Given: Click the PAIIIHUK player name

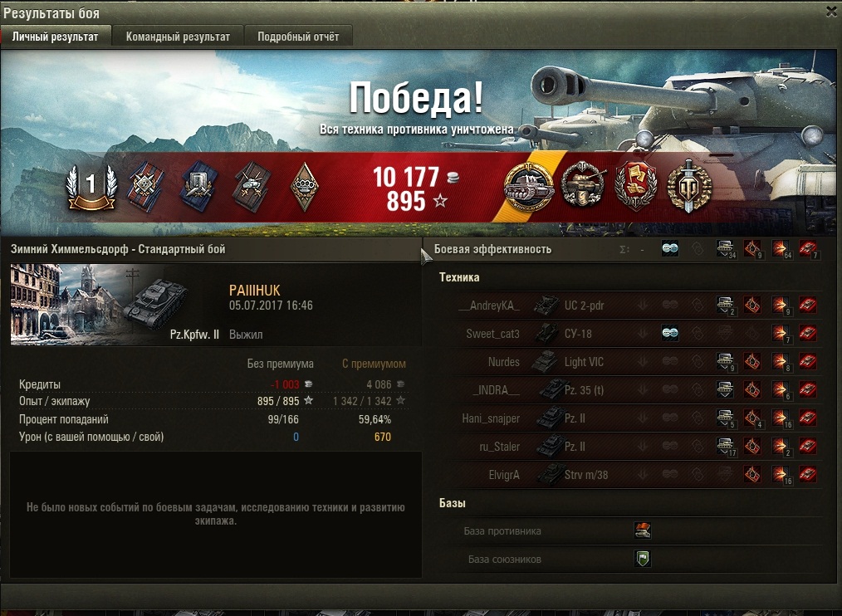Looking at the screenshot, I should [x=255, y=291].
